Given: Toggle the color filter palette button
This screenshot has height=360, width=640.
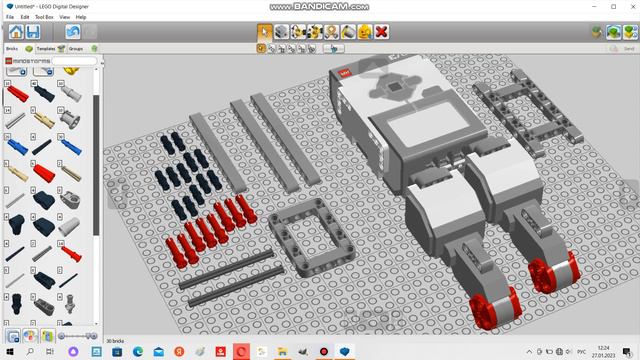Looking at the screenshot, I should (30, 336).
